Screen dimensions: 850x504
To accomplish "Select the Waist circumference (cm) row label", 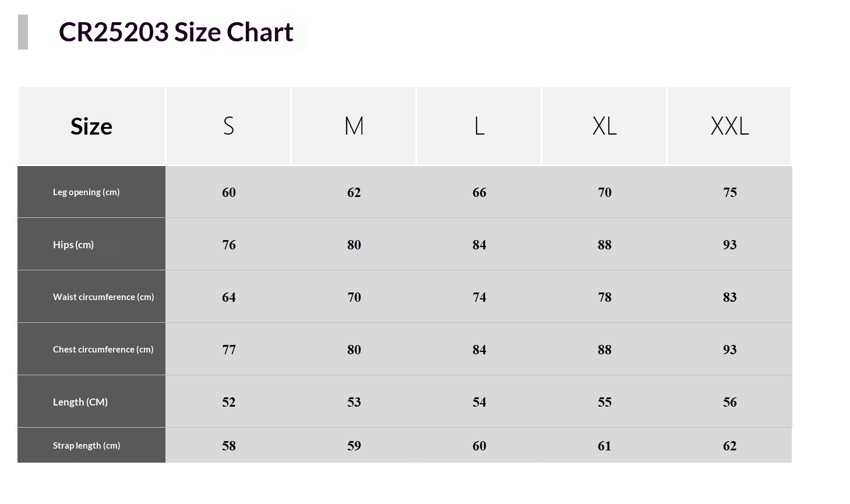I will point(103,297).
